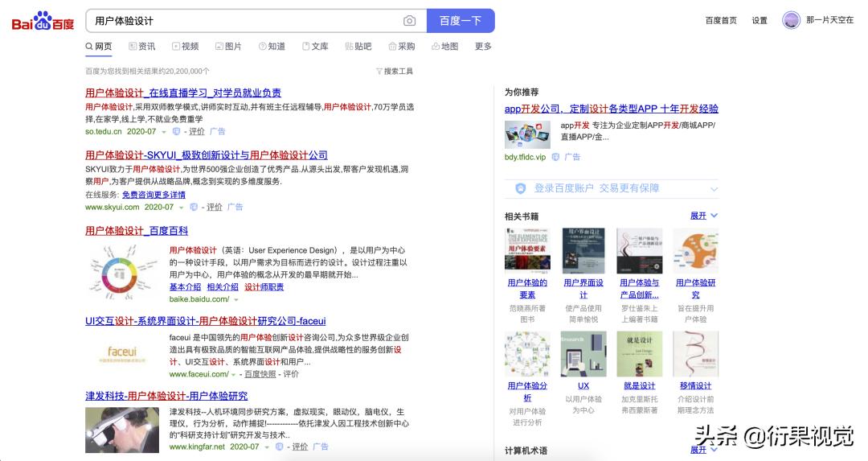This screenshot has width=868, height=461.
Task: Open 百度快照 for faceui result
Action: point(260,375)
